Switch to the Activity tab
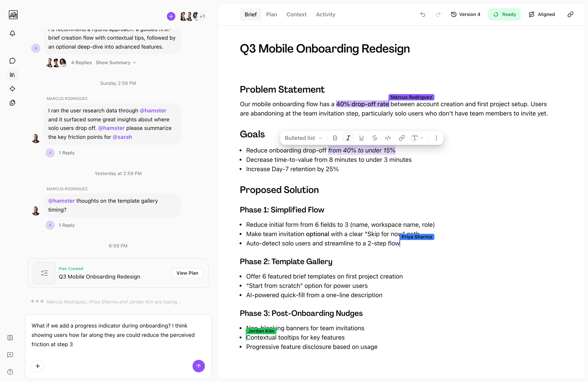The image size is (588, 382). (x=325, y=14)
